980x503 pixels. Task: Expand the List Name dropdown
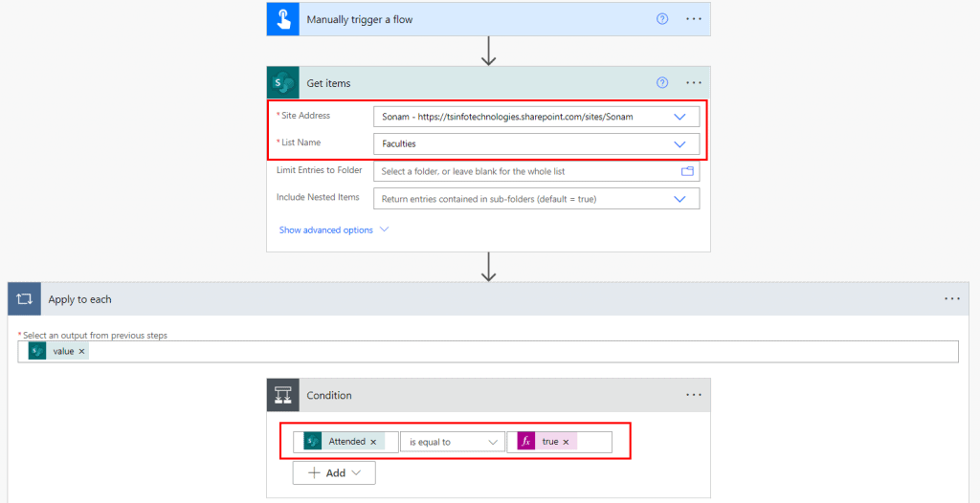point(679,143)
